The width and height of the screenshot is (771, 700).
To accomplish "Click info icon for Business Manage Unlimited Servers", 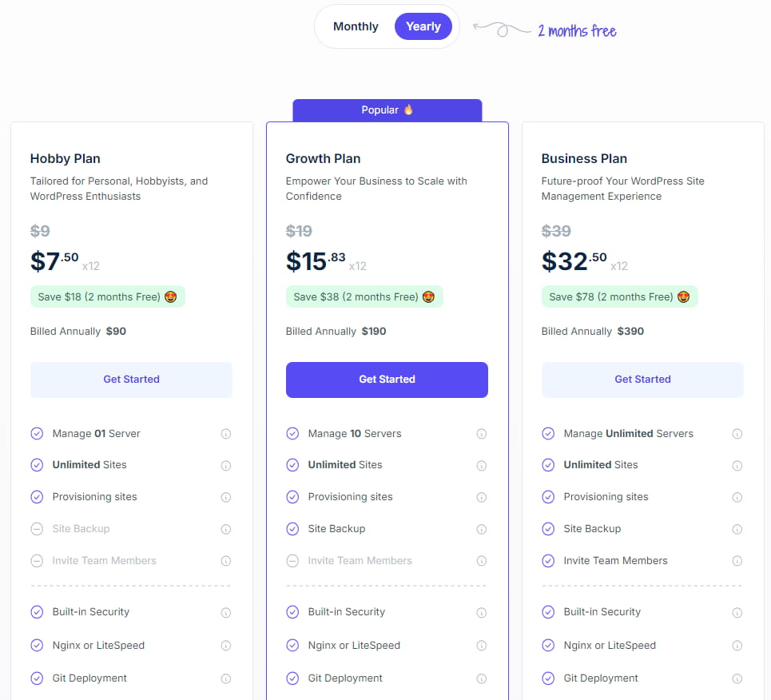I will click(x=737, y=434).
